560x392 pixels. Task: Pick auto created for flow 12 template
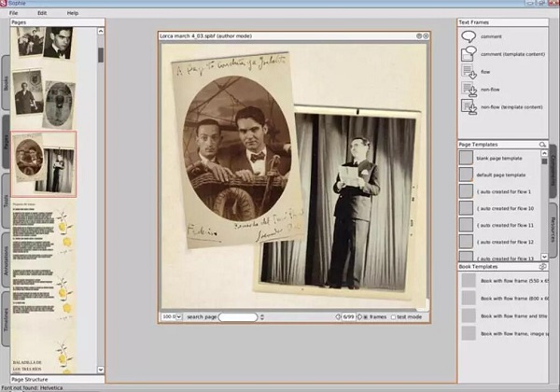500,242
